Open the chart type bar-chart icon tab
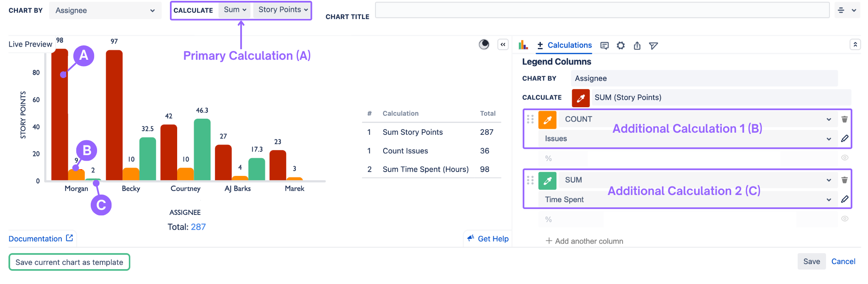This screenshot has height=284, width=868. pos(523,45)
